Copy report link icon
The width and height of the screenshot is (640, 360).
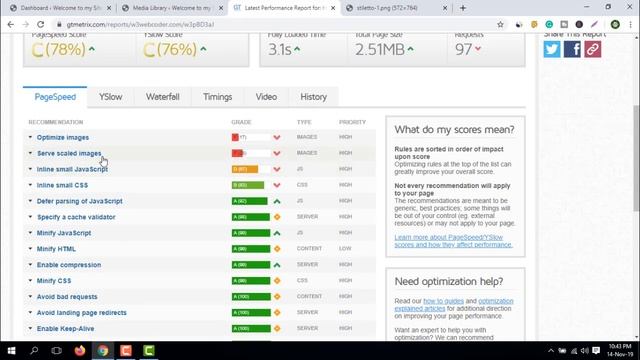(593, 49)
